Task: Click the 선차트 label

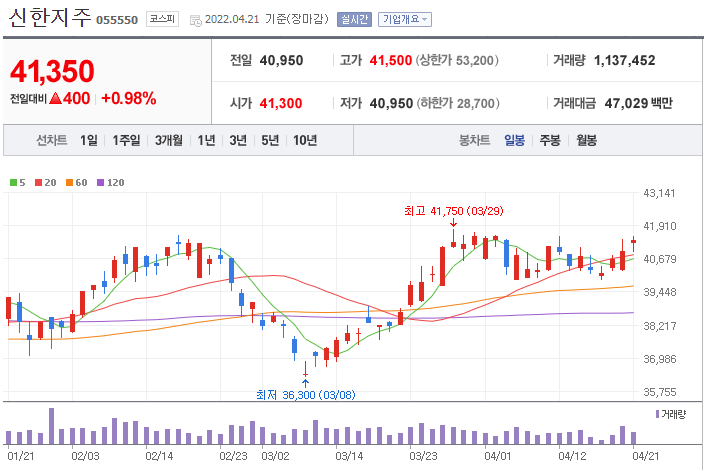Action: click(52, 140)
